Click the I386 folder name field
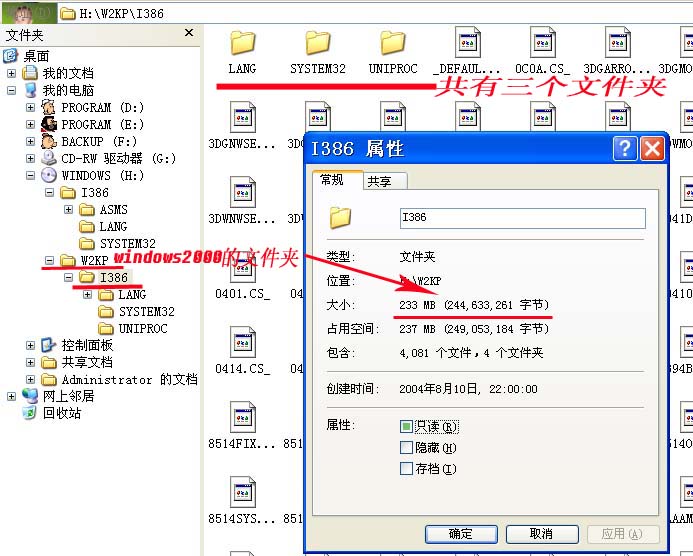Viewport: 693px width, 556px height. coord(522,218)
